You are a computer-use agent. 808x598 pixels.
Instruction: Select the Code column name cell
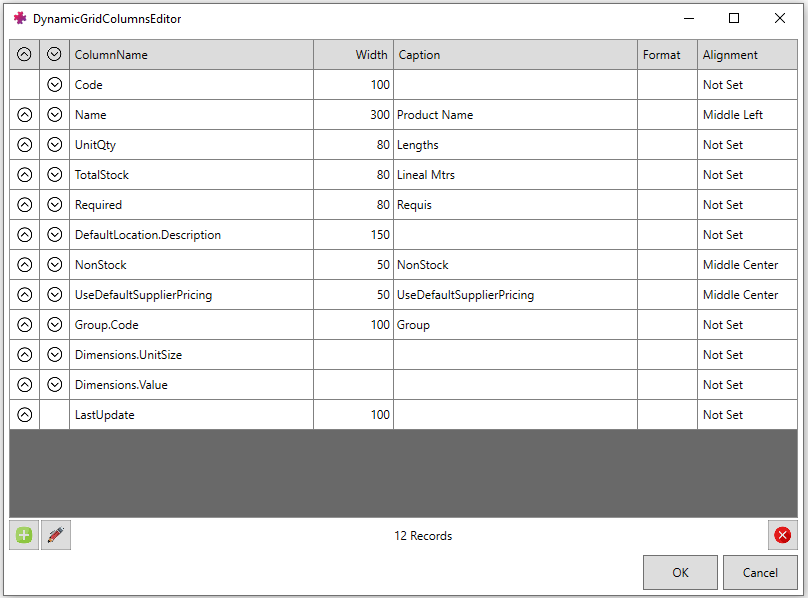[191, 85]
